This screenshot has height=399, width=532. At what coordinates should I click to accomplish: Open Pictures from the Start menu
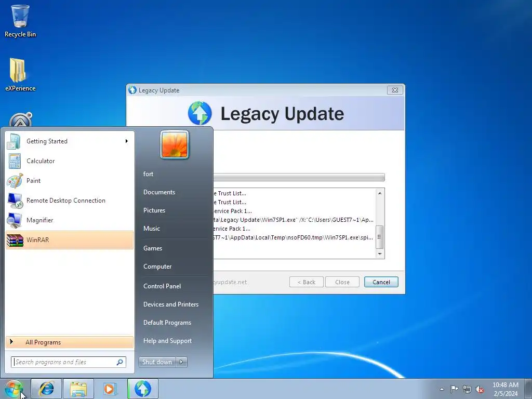coord(154,210)
